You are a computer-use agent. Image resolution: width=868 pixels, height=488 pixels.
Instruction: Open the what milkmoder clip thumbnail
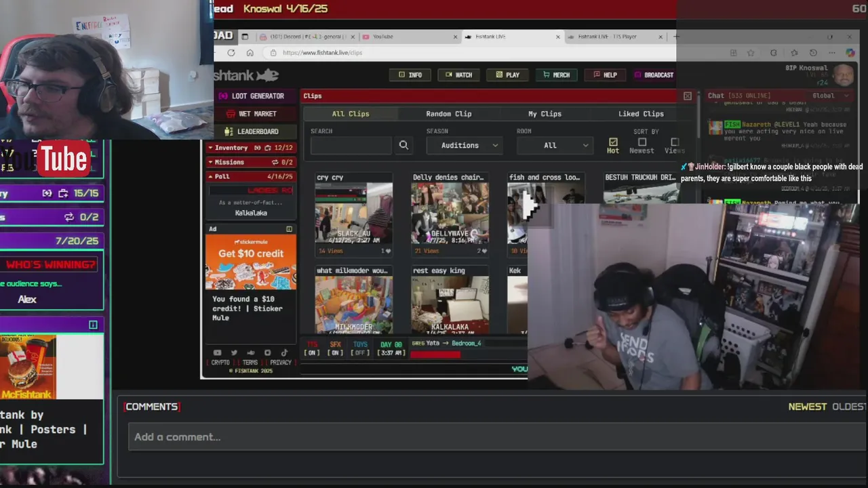coord(354,304)
